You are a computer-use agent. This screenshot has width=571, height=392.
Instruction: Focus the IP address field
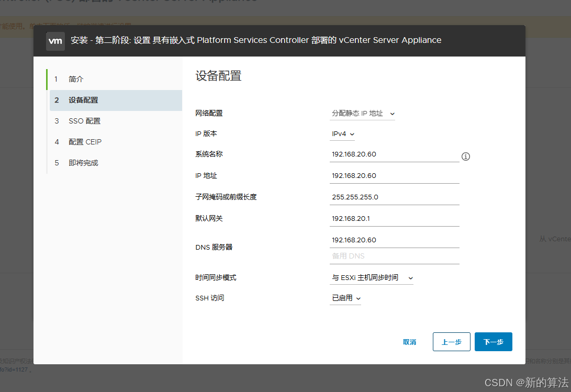point(395,176)
